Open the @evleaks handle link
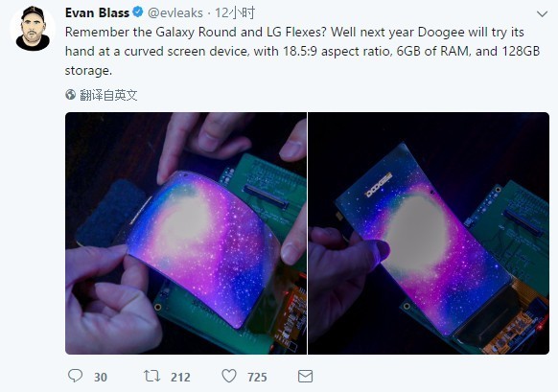The width and height of the screenshot is (558, 392). [175, 13]
